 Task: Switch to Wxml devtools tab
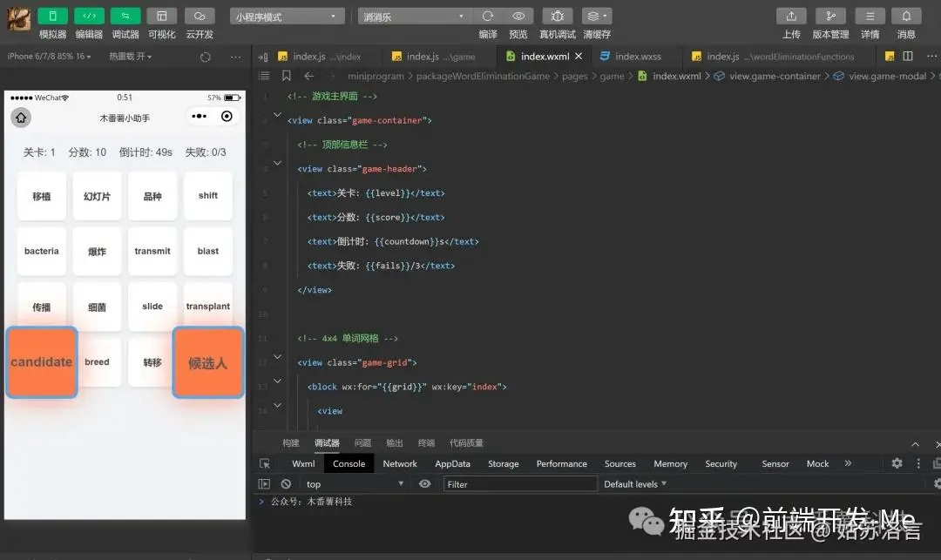[303, 463]
